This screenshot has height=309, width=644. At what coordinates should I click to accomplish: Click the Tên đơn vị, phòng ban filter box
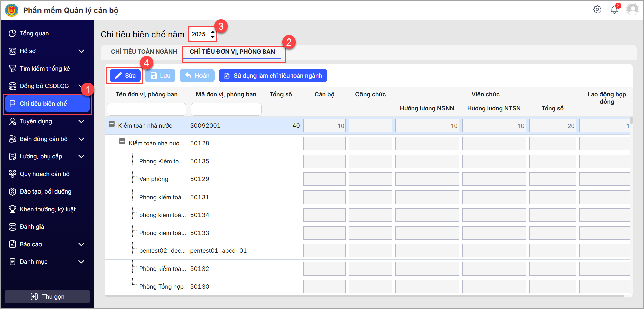click(147, 109)
